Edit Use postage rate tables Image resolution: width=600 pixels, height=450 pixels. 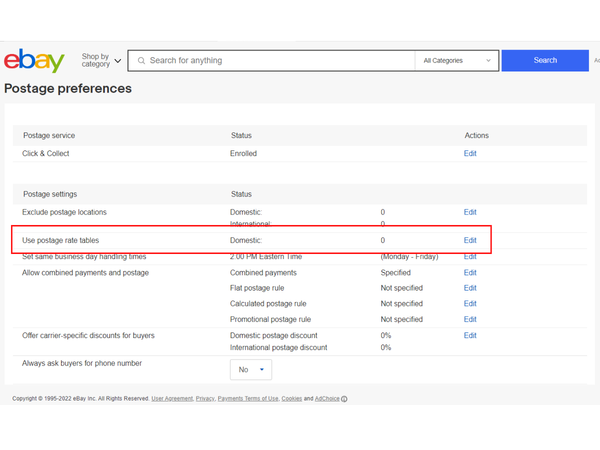point(470,240)
